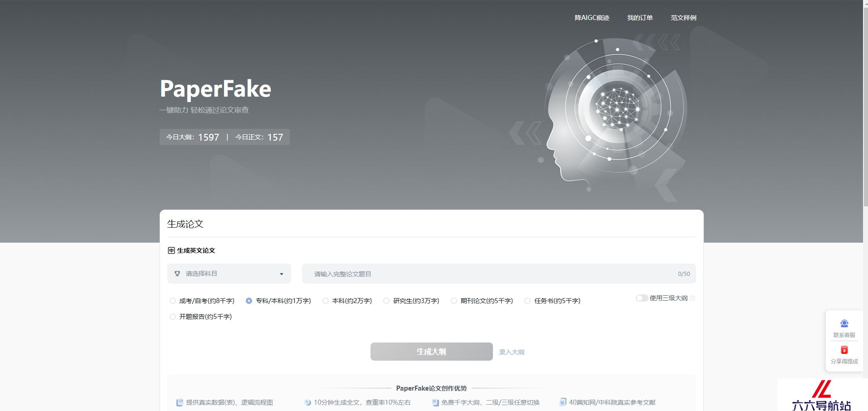Click the PaperFake logo title
Viewport: 868px width, 411px height.
point(215,88)
